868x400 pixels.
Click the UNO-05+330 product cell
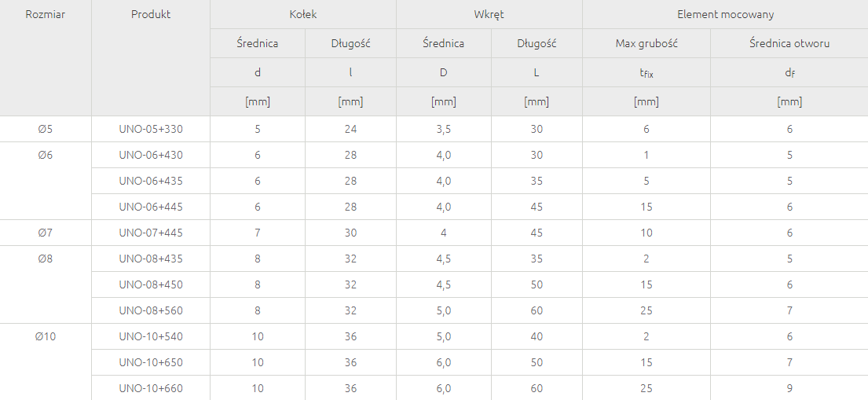point(151,129)
